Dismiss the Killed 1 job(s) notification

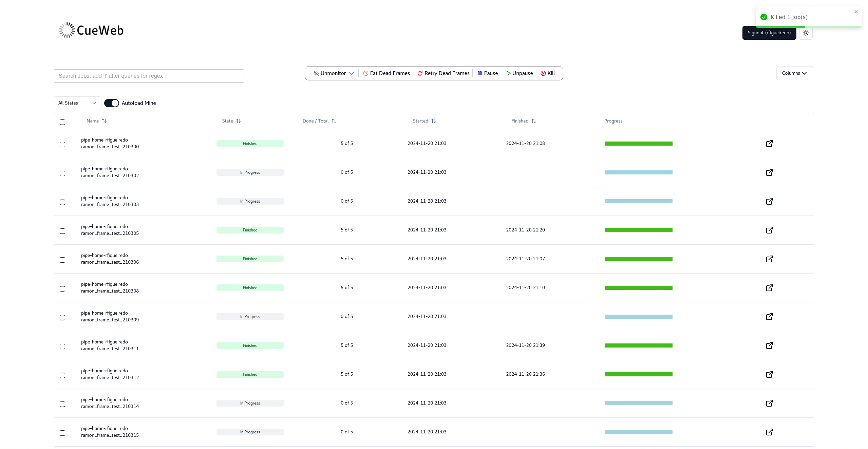[856, 12]
